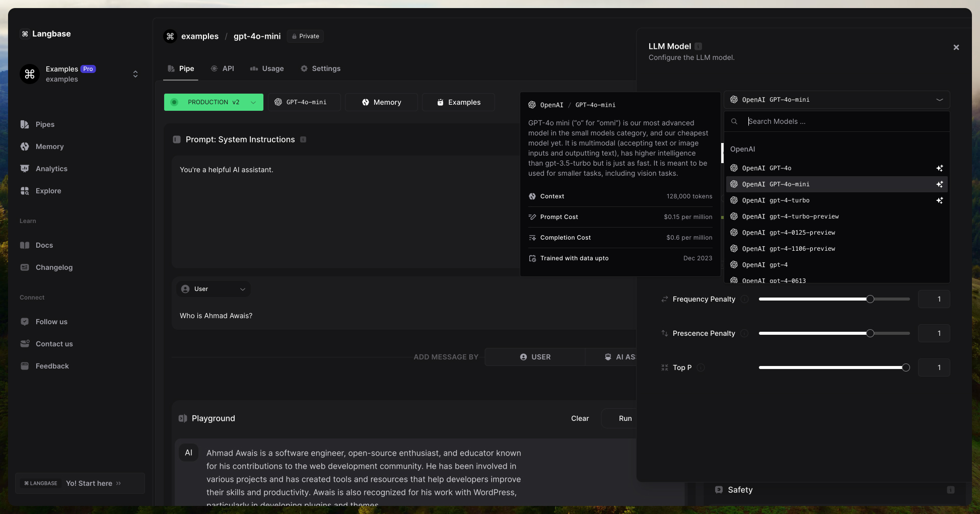The height and width of the screenshot is (514, 980).
Task: Click the sparkle icon on the GPT-4o row
Action: 939,168
